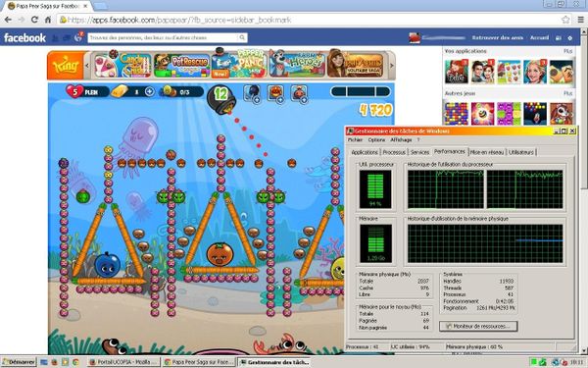Open the Facebook settings gear icon
This screenshot has width=588, height=368.
click(x=570, y=38)
